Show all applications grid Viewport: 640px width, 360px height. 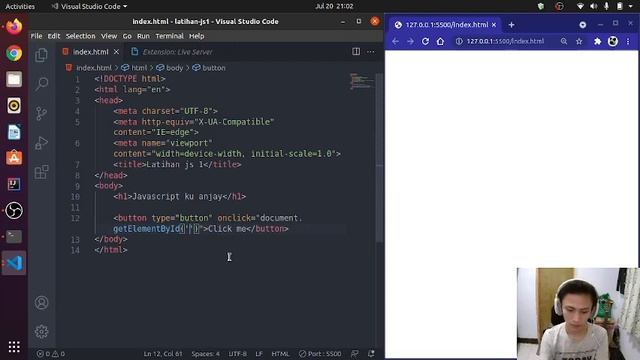pyautogui.click(x=14, y=347)
